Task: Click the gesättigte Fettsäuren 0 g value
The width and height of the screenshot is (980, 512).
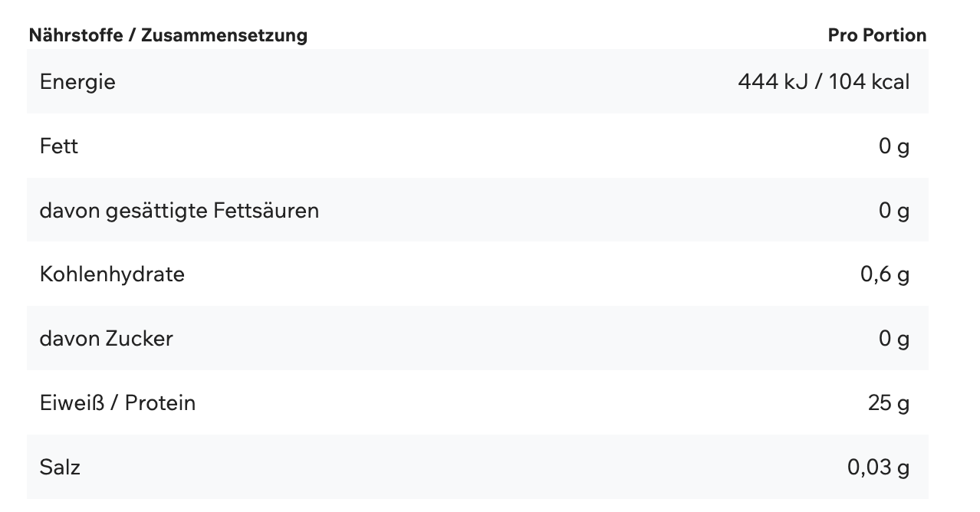Action: tap(894, 211)
